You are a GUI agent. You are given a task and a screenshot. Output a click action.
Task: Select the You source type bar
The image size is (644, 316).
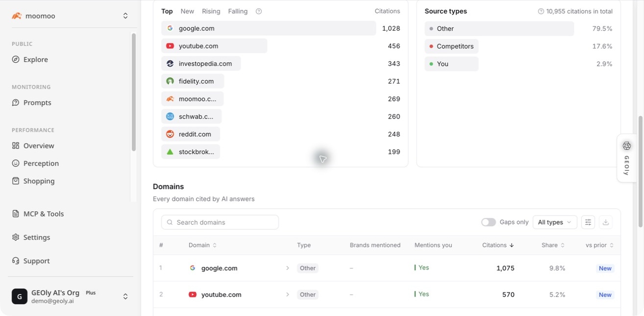pyautogui.click(x=451, y=64)
